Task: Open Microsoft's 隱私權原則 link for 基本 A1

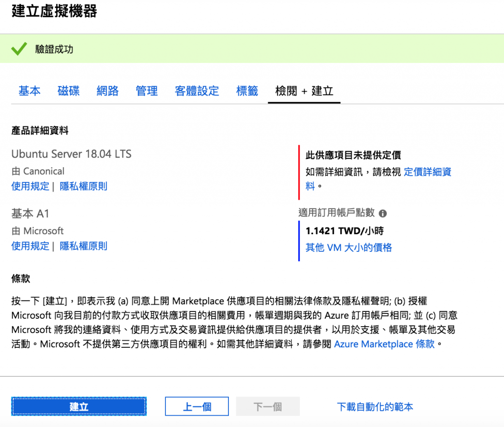Action: (x=83, y=246)
